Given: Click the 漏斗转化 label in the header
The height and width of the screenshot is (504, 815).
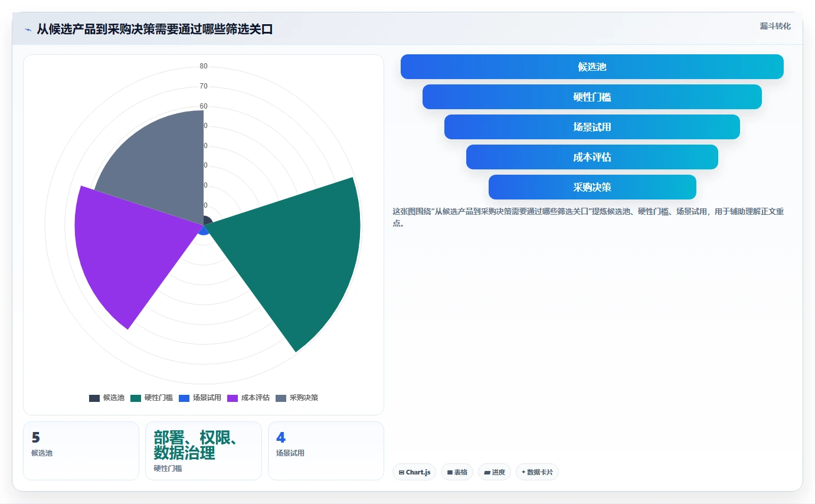Looking at the screenshot, I should (775, 26).
